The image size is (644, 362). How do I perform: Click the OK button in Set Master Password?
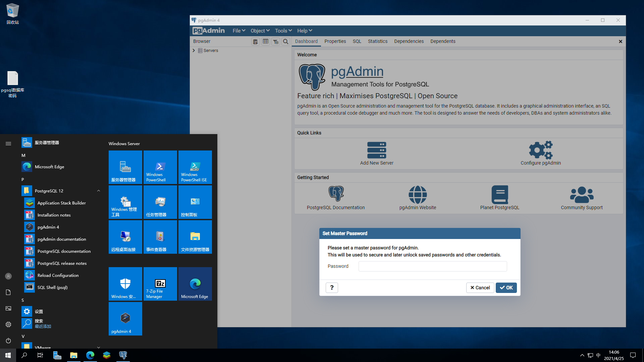click(506, 288)
